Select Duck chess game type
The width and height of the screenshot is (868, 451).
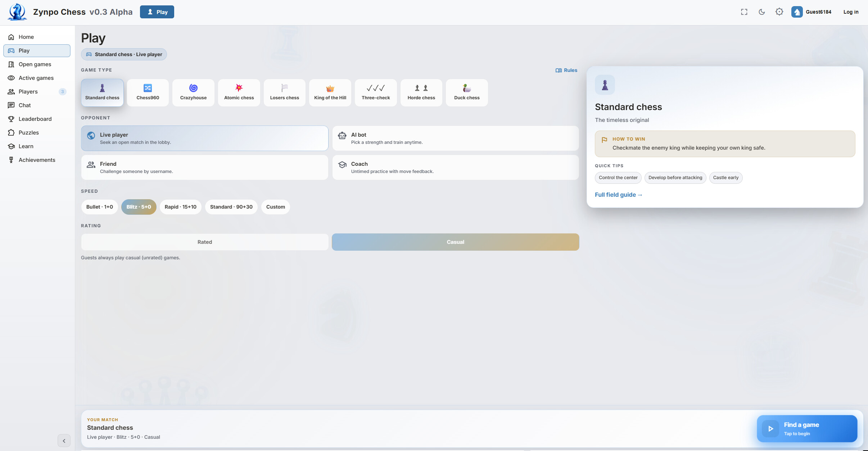(467, 93)
